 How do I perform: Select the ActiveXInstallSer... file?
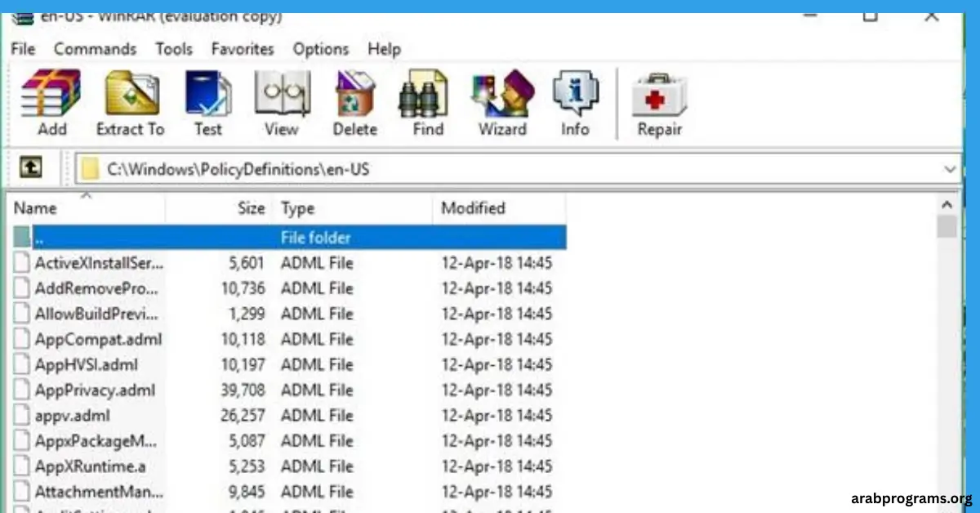(x=99, y=263)
